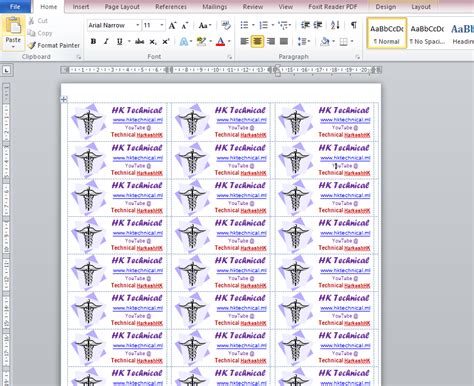Toggle Center alignment

pos(257,42)
